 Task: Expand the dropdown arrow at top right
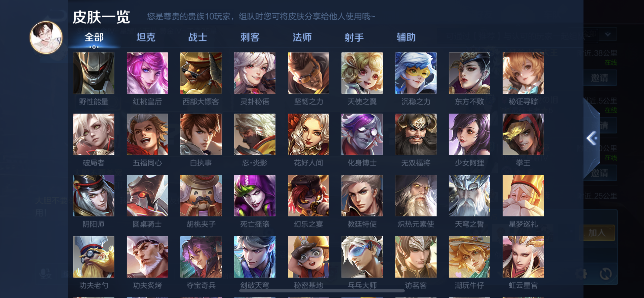pyautogui.click(x=608, y=34)
